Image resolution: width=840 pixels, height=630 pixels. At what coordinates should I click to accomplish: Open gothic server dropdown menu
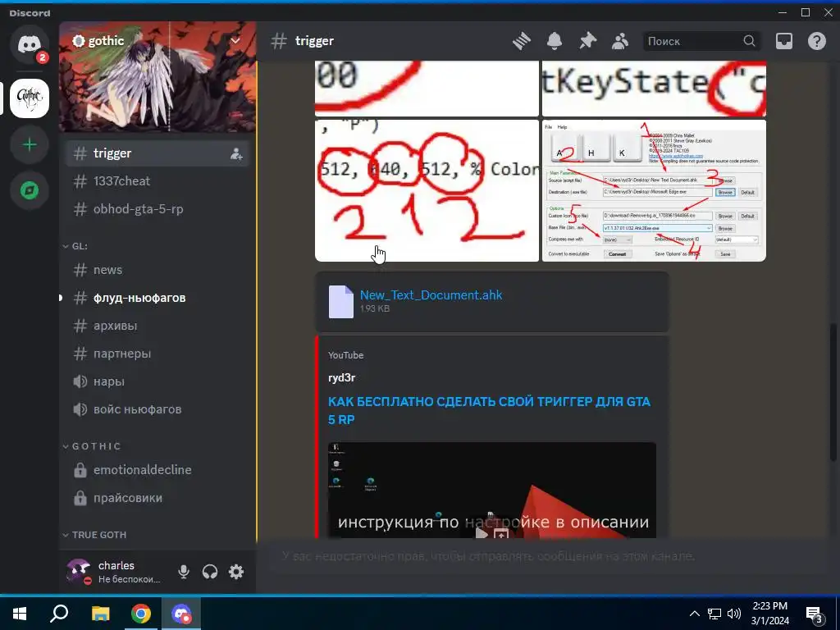(x=235, y=41)
